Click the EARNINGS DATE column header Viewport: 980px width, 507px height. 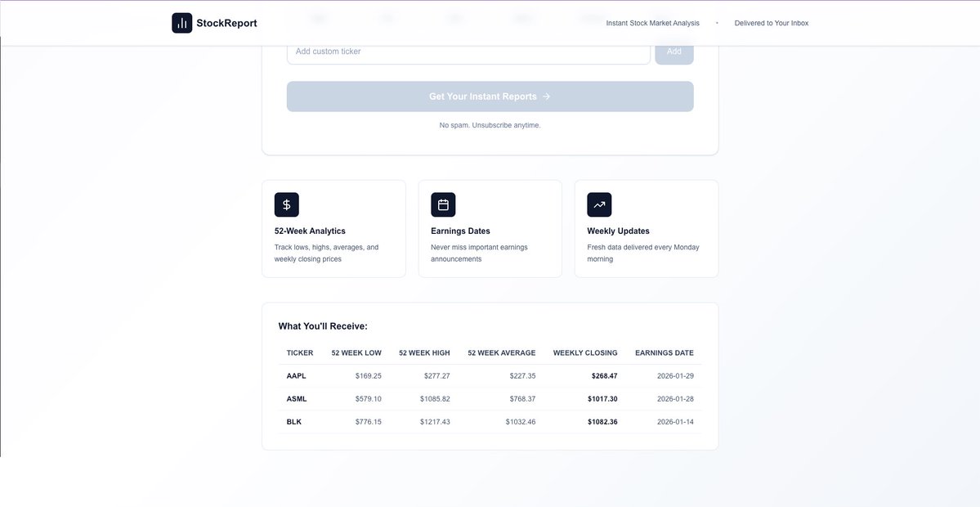click(x=665, y=353)
